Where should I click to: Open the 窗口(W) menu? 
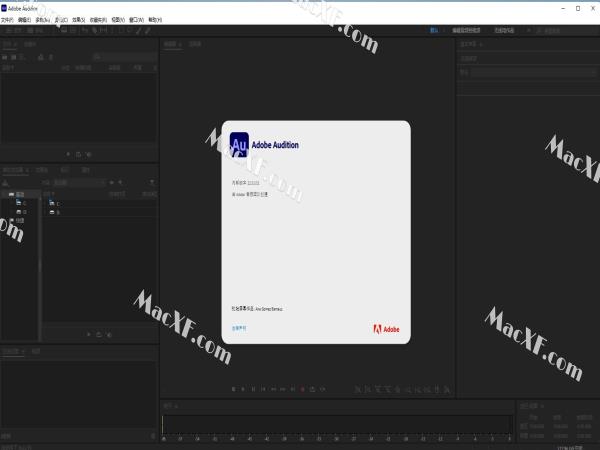point(136,20)
